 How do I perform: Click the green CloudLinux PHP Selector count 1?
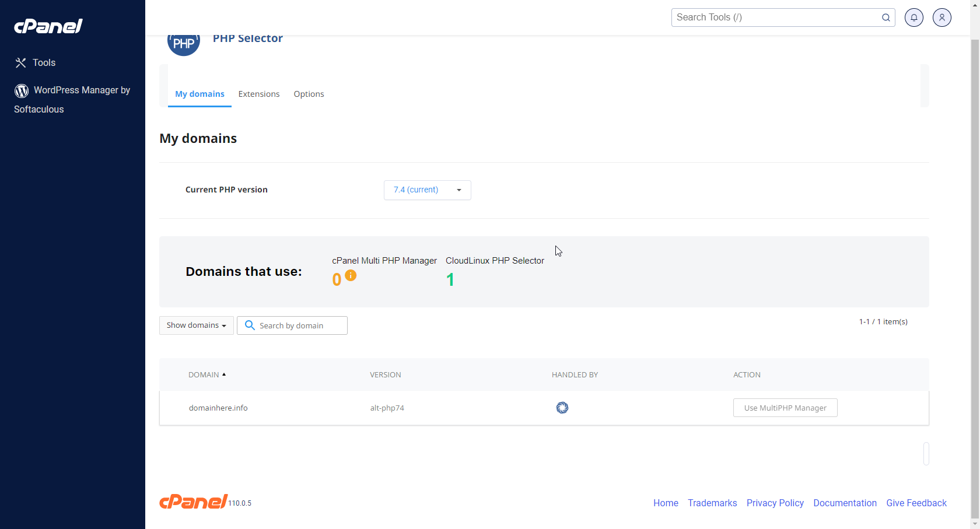450,280
